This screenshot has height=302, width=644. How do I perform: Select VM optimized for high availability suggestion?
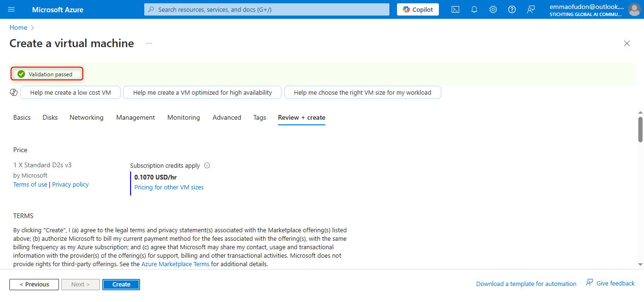[202, 92]
